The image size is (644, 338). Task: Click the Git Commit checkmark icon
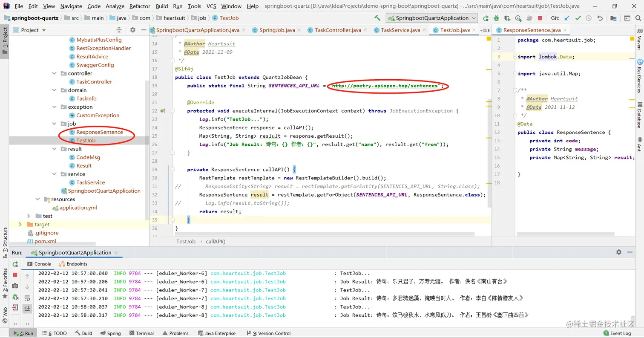coord(578,18)
